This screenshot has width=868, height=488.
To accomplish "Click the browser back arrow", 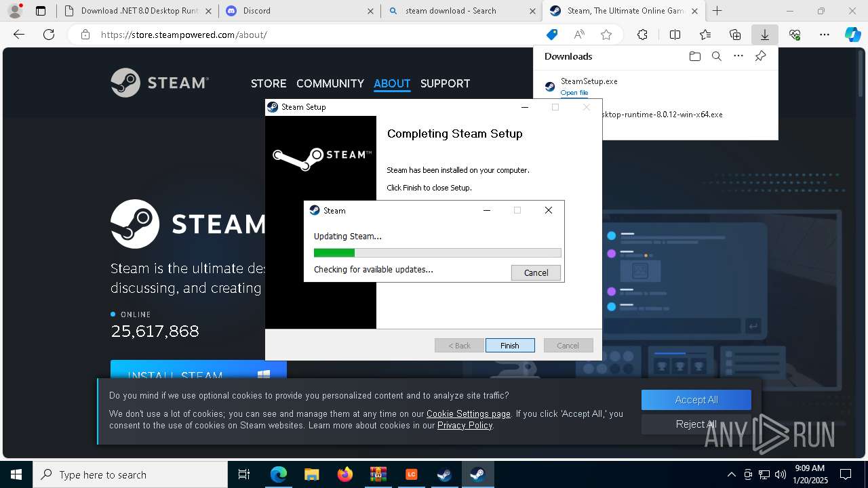I will [x=19, y=35].
